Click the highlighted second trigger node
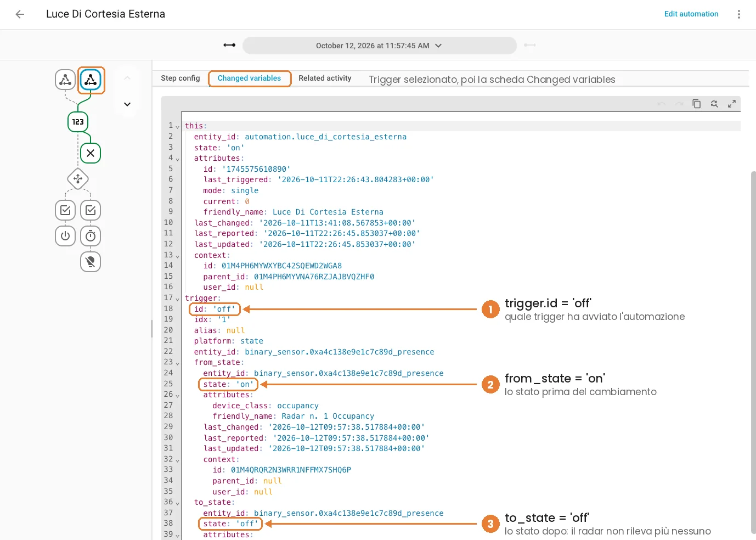 coord(91,80)
